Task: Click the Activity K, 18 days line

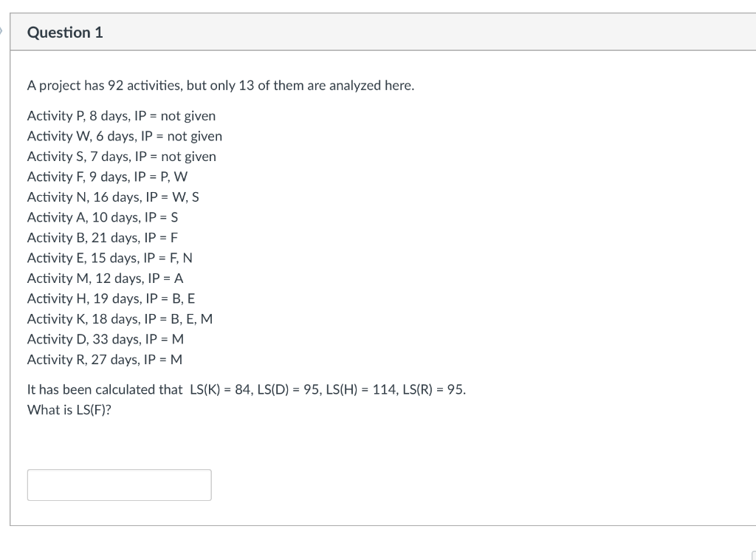Action: click(x=120, y=318)
